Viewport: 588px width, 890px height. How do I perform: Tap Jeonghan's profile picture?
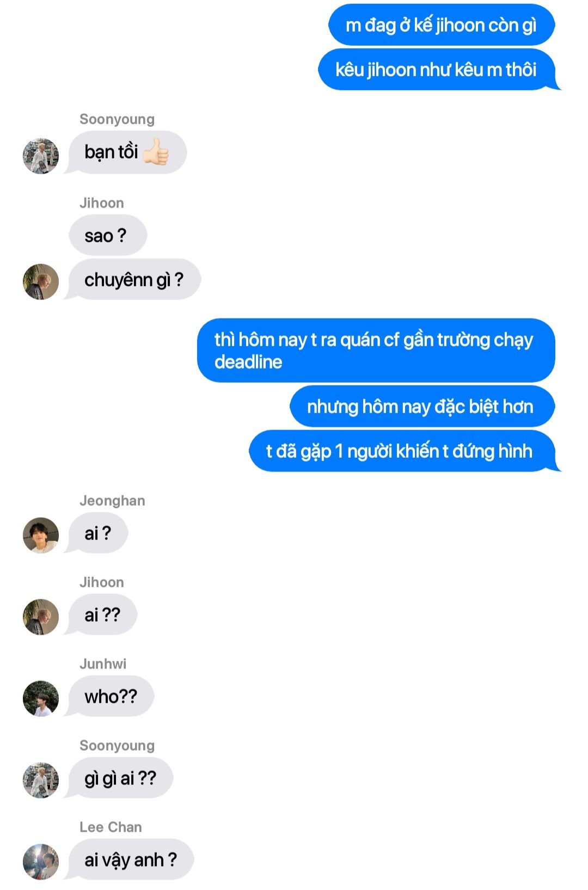coord(41,535)
